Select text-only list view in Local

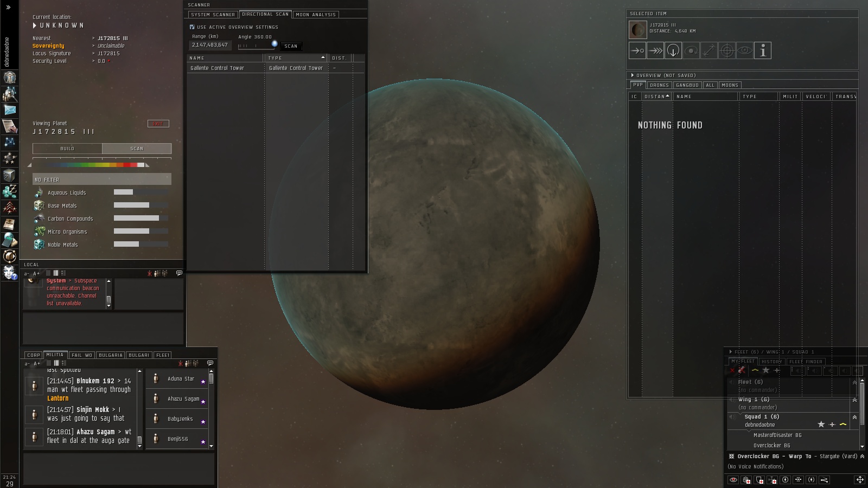point(48,273)
